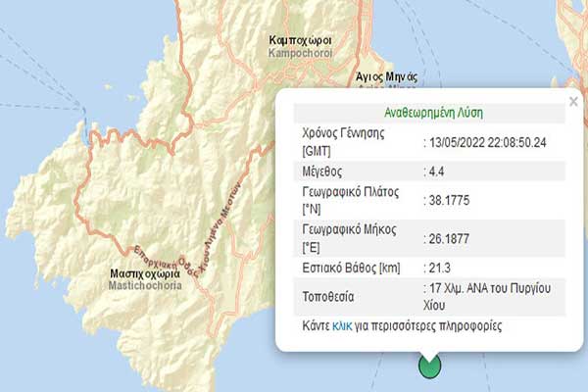Select the magnitude value 4.4
This screenshot has width=588, height=392.
tap(438, 172)
